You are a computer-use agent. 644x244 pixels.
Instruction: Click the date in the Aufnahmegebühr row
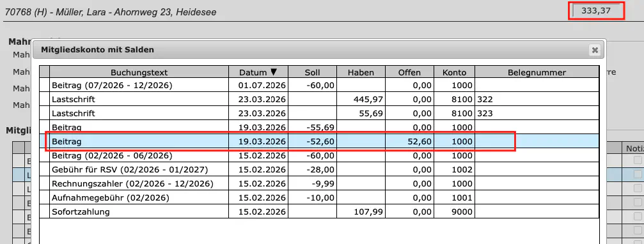tap(262, 198)
